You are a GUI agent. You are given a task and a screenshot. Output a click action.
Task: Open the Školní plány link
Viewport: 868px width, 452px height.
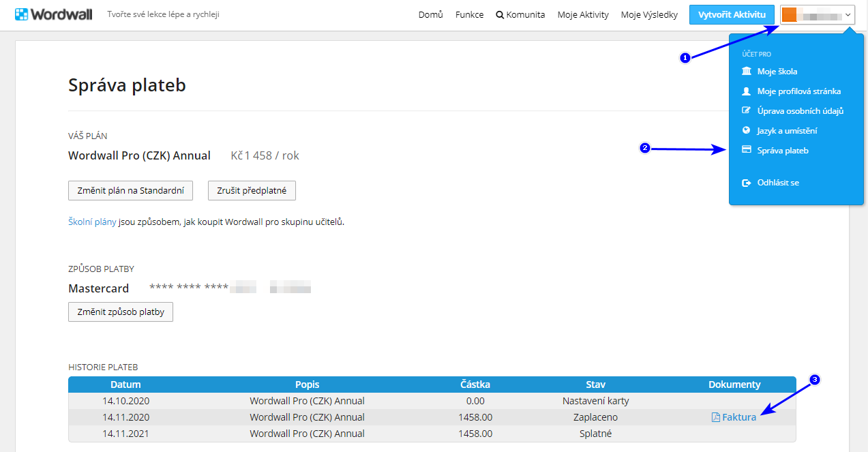tap(93, 222)
